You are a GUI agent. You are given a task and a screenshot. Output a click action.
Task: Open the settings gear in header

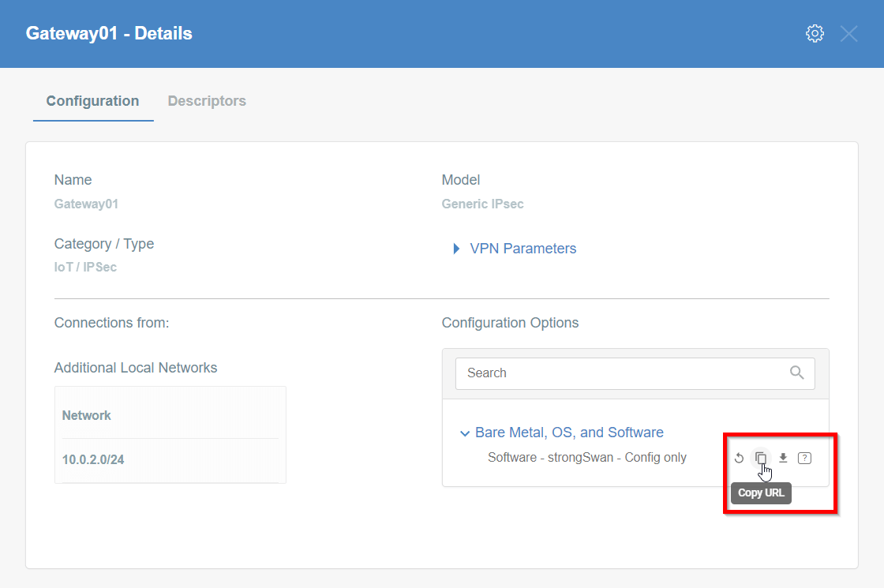tap(815, 33)
